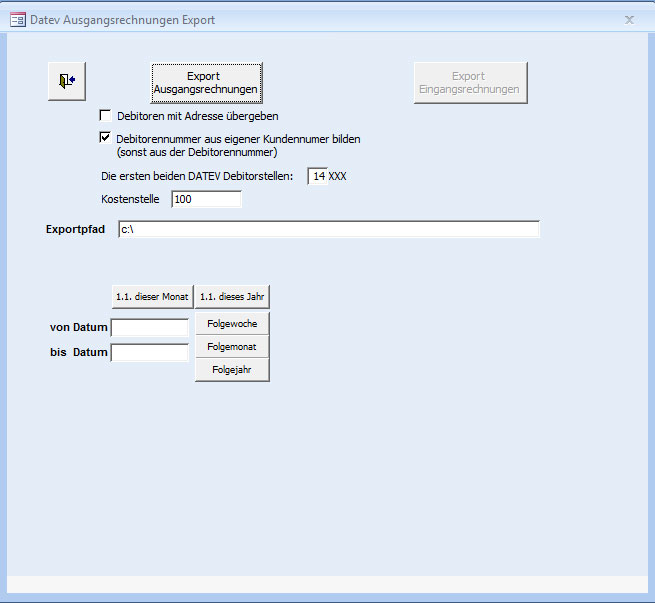Click the DATEV Debitorstellen field showing 14
This screenshot has width=655, height=603.
click(x=318, y=176)
